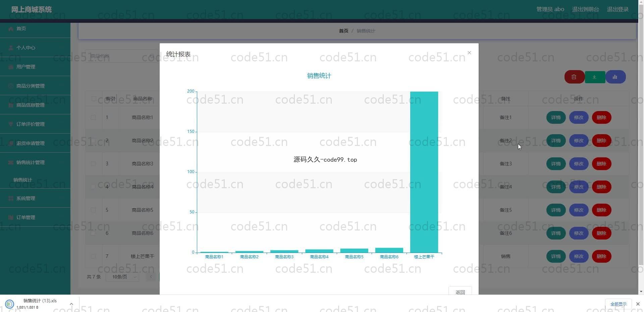This screenshot has height=312, width=644.
Task: Click the icon beside 退货申请管理
Action: 11,143
